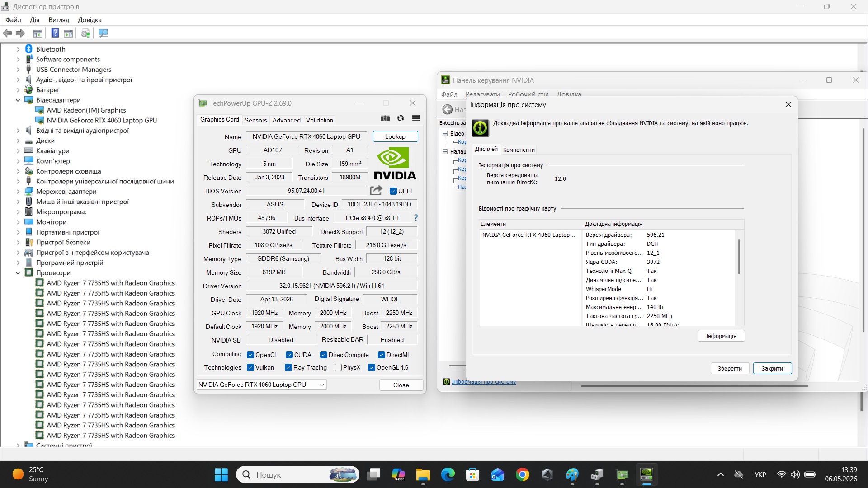
Task: Collapse the Відеоадаптери category
Action: tap(18, 100)
